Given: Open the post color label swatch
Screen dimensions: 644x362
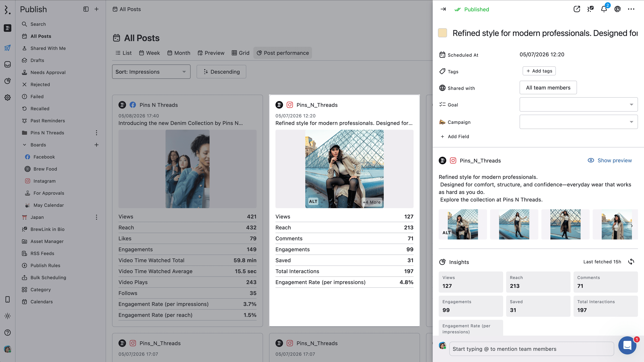Looking at the screenshot, I should pos(443,33).
